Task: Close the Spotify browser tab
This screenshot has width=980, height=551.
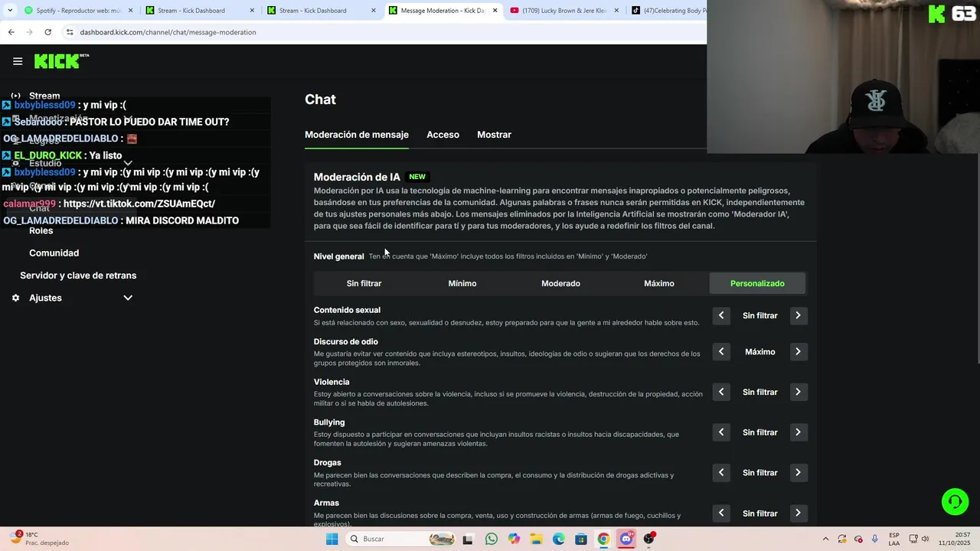Action: (131, 11)
